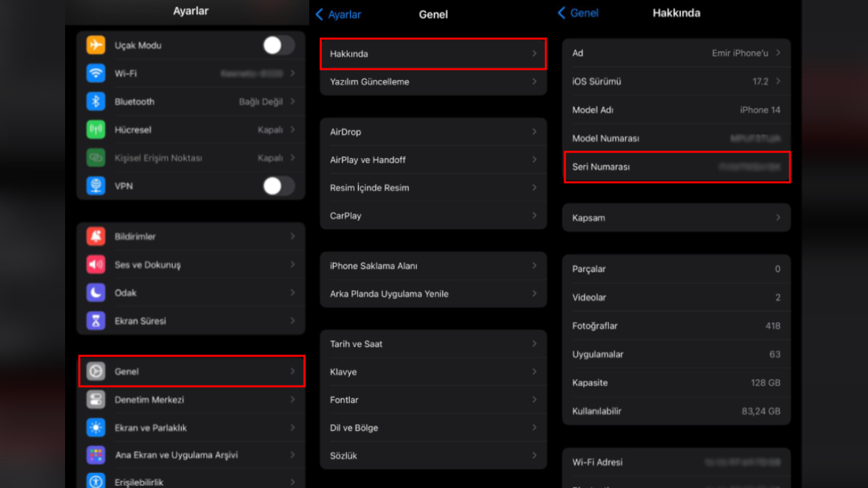Tap the Ad row showing Emir iPhone'u
The image size is (868, 488).
pos(676,53)
